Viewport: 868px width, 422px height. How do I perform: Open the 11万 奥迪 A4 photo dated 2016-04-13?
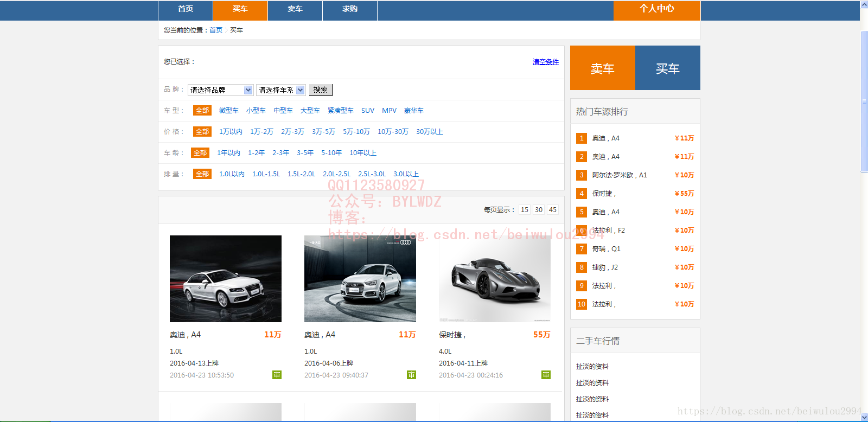click(x=226, y=279)
